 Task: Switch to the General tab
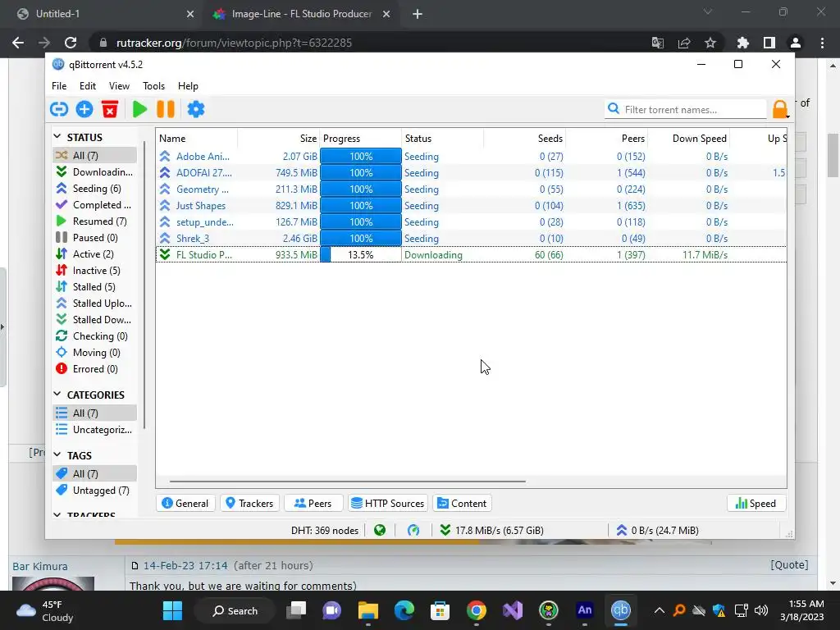point(185,504)
